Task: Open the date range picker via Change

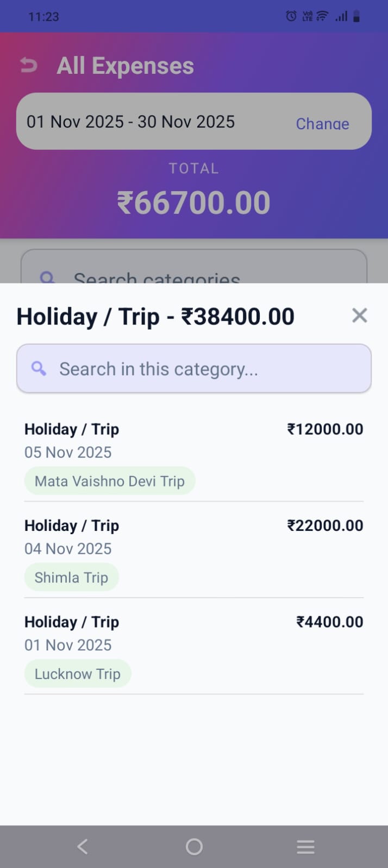Action: click(322, 124)
